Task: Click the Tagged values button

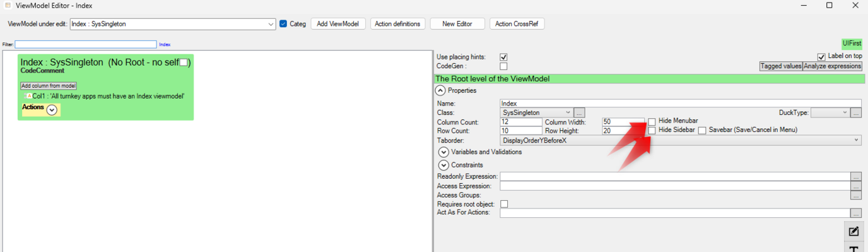Action: pos(781,66)
